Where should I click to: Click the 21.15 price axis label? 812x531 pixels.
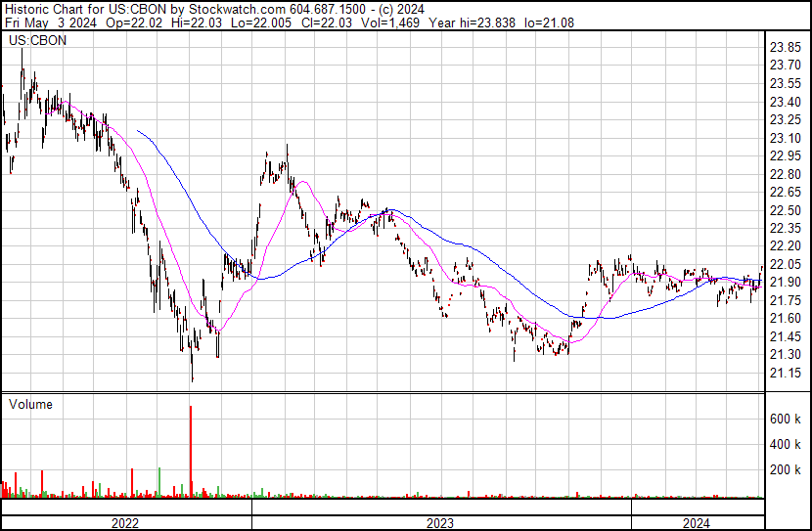click(786, 374)
